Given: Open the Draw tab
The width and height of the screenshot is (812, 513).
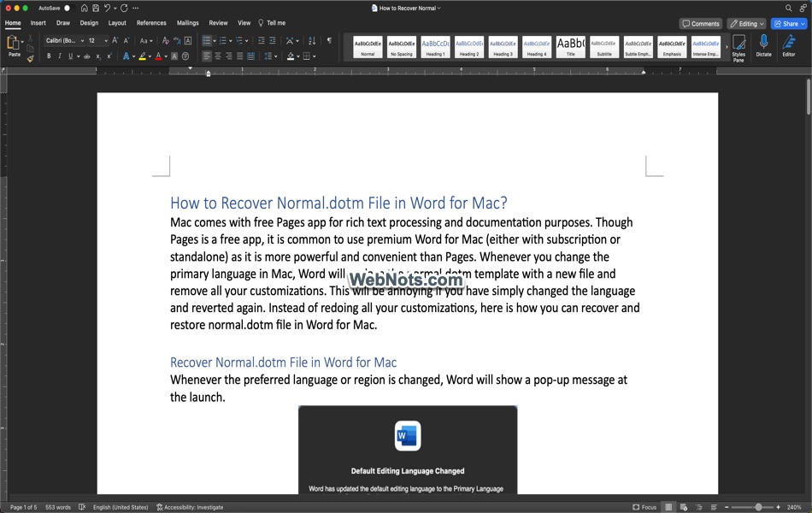Looking at the screenshot, I should [x=63, y=23].
